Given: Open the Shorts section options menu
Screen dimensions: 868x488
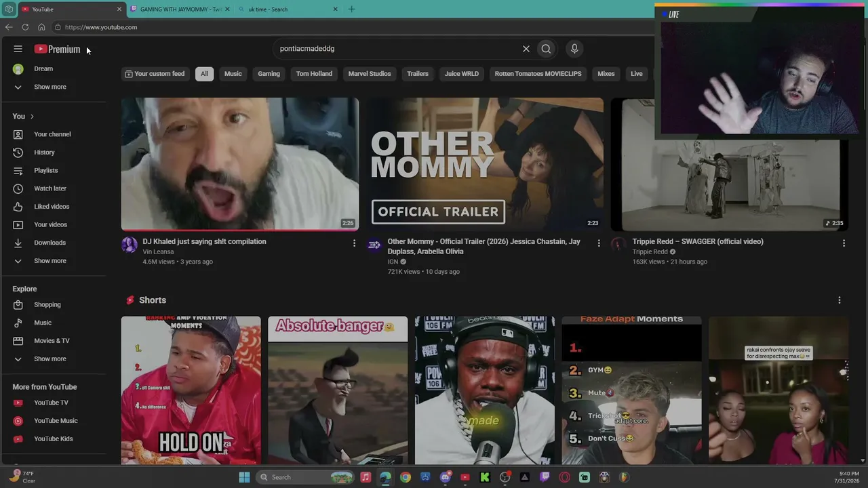Looking at the screenshot, I should (840, 300).
